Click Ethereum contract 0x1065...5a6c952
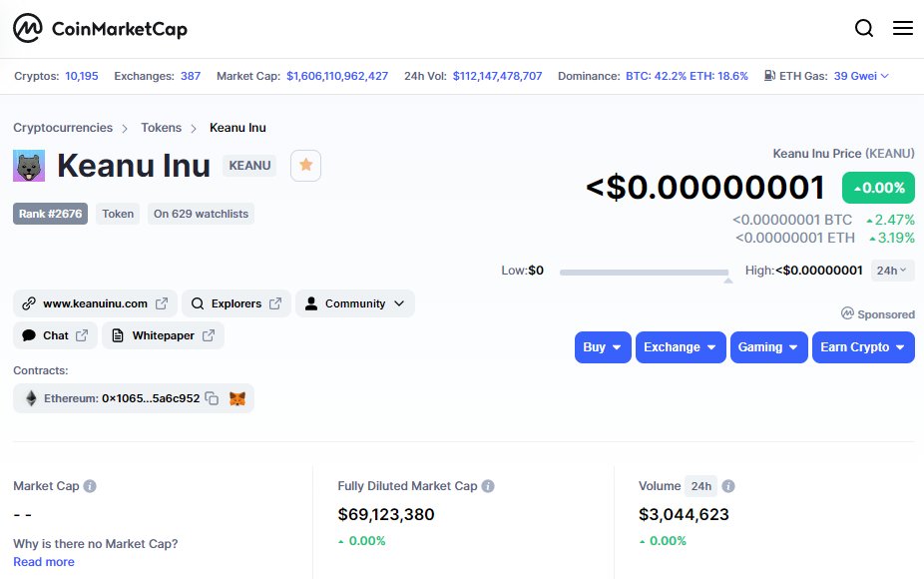 tap(151, 398)
